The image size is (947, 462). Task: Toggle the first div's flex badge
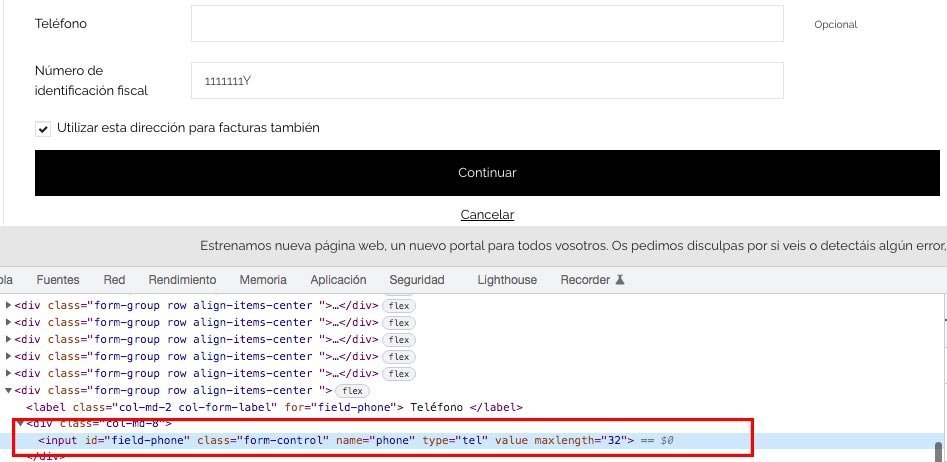click(x=399, y=306)
